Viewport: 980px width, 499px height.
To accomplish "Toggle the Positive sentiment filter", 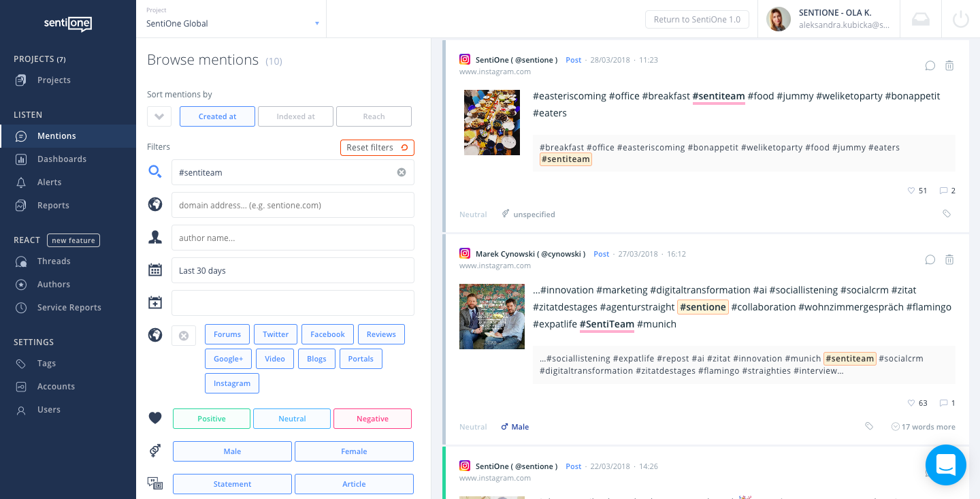I will (212, 419).
